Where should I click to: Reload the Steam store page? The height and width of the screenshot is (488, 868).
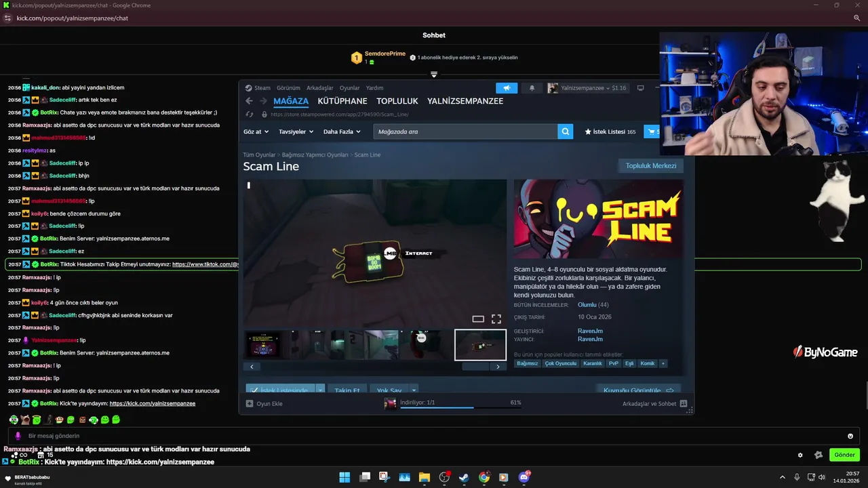click(250, 115)
